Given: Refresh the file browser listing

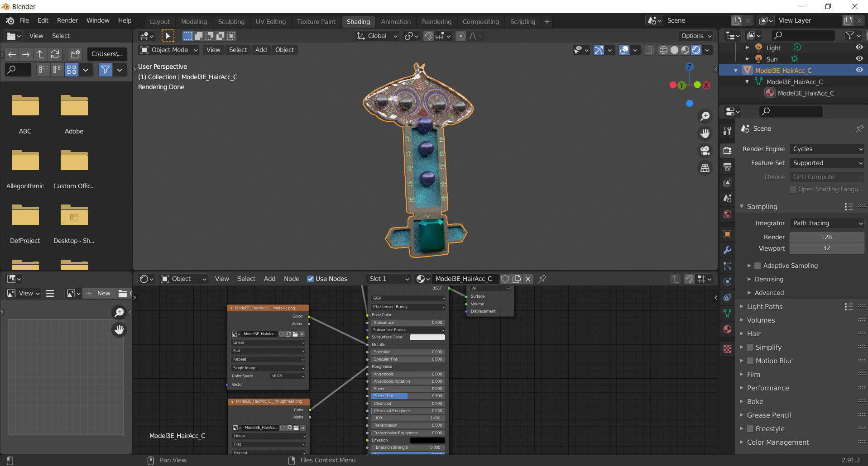Looking at the screenshot, I should click(55, 54).
